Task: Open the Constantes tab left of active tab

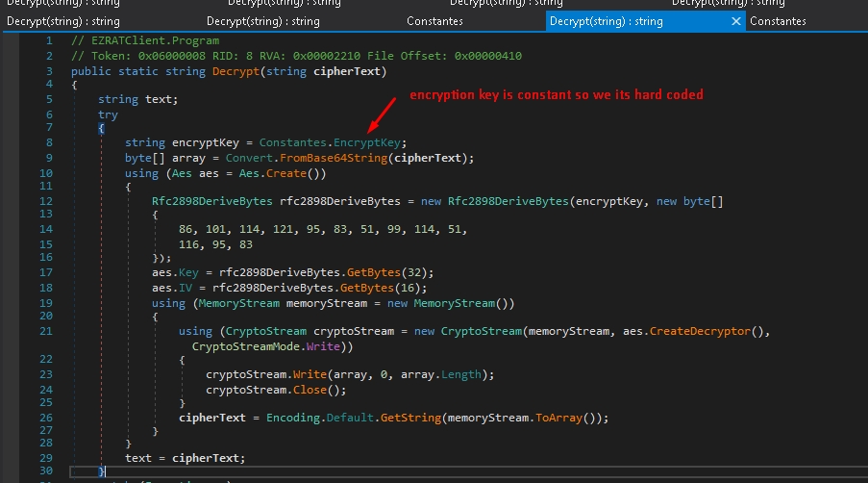Action: [434, 21]
